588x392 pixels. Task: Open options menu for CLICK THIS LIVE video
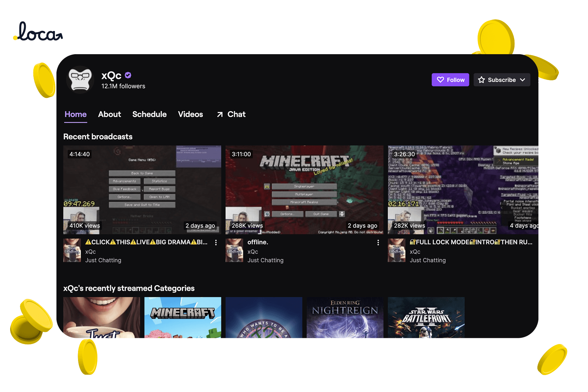[216, 243]
